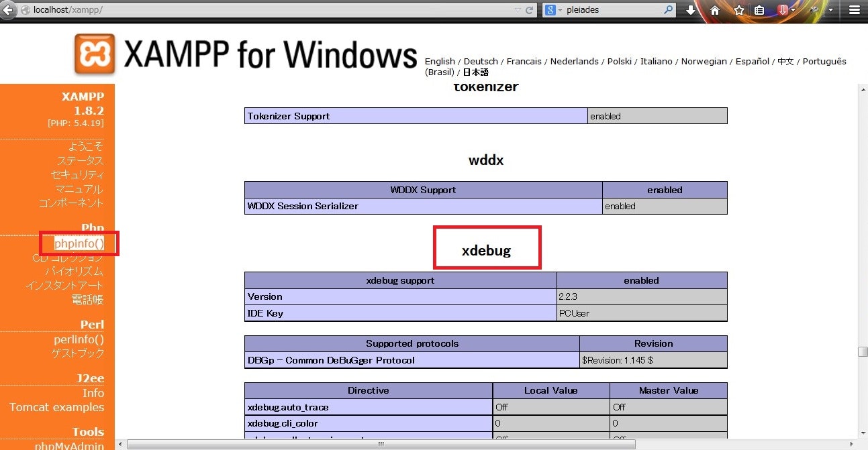Go to the browser home page icon
Screen dimensions: 868x450
(715, 10)
